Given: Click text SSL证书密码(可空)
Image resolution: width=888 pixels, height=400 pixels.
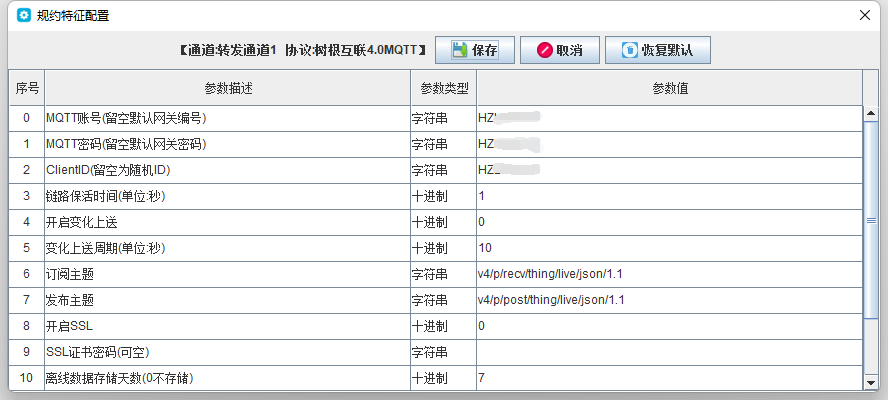Looking at the screenshot, I should 97,353.
